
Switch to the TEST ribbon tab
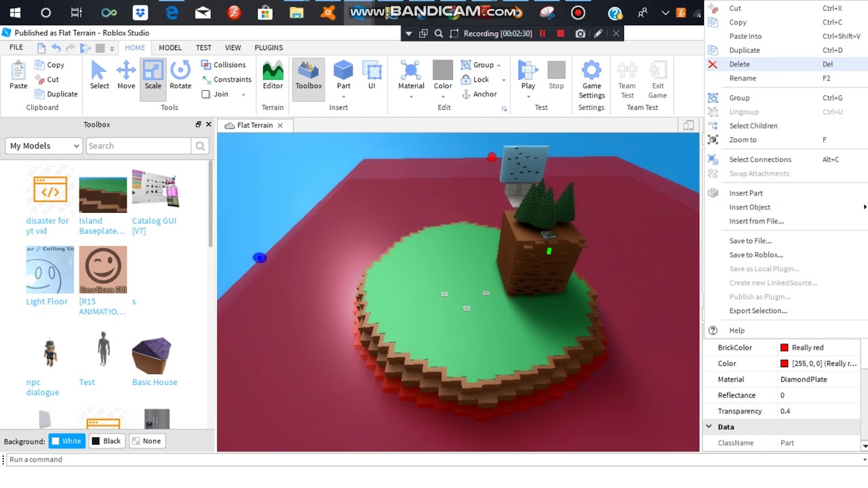pos(203,47)
